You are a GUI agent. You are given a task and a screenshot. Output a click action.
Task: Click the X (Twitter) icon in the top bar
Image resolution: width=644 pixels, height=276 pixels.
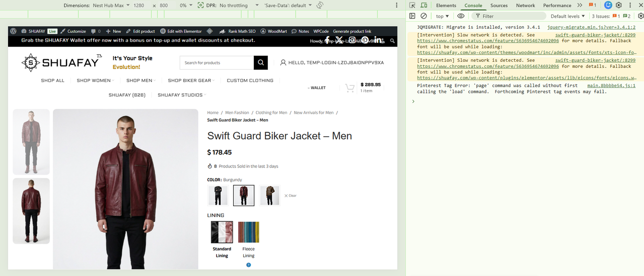(x=339, y=40)
